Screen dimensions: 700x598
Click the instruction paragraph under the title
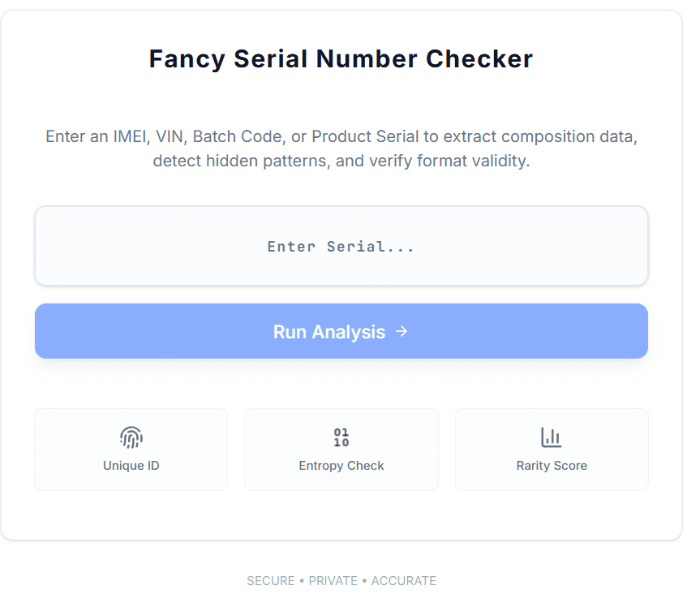[x=341, y=148]
